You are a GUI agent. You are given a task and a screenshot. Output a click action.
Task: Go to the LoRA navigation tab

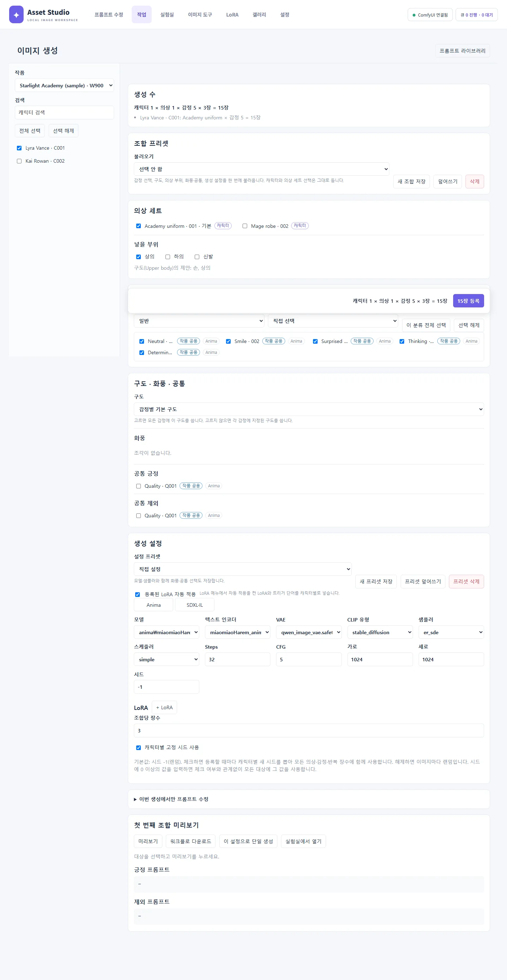(232, 14)
